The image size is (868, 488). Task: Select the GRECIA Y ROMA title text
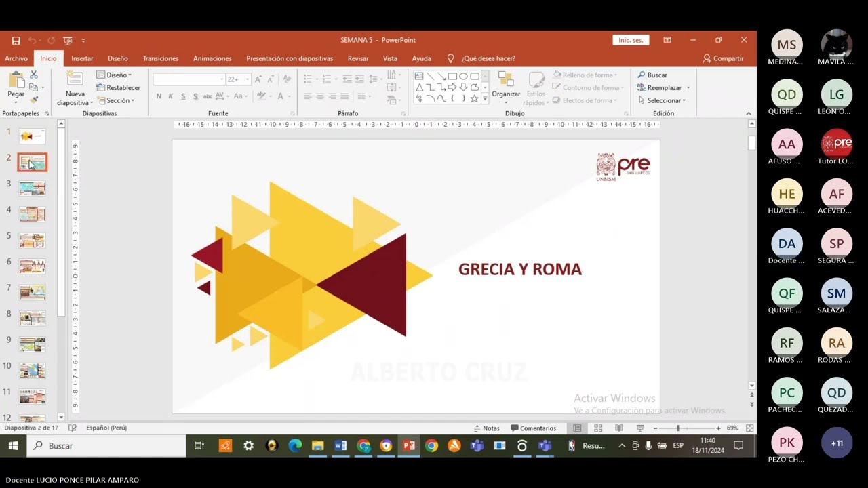point(520,269)
